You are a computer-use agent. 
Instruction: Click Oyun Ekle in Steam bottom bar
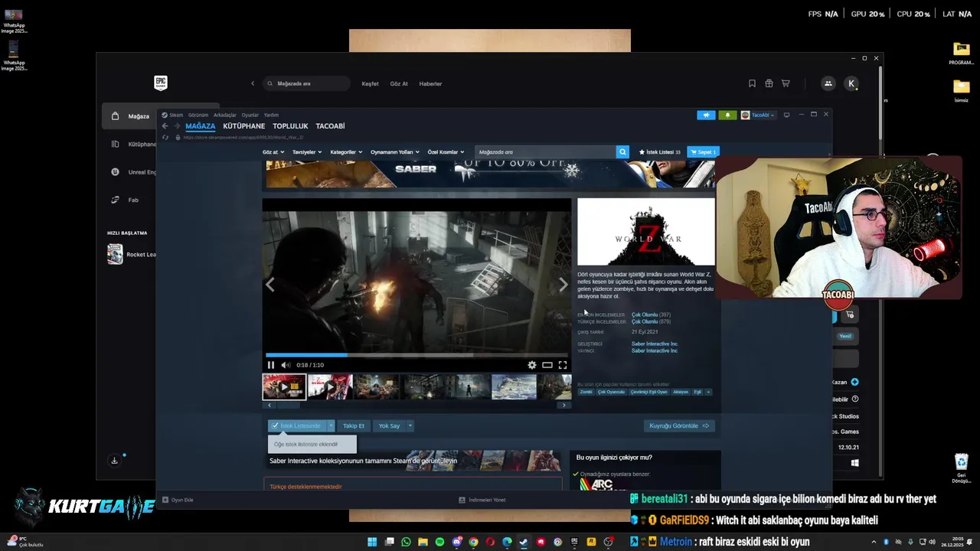tap(178, 500)
